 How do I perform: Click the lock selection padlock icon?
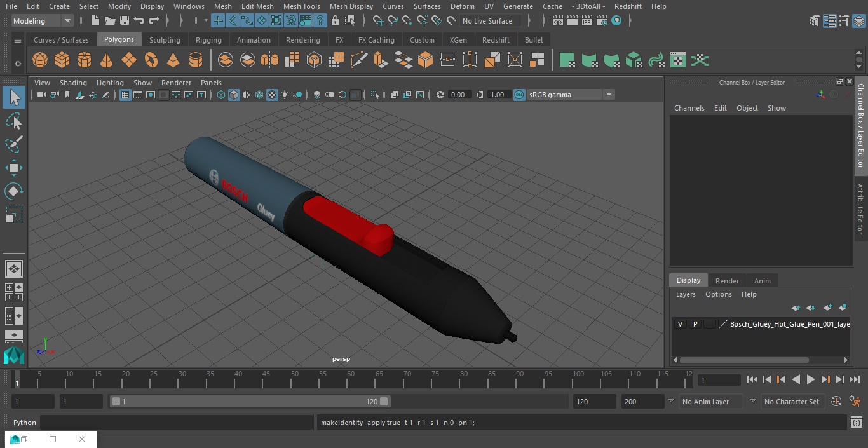point(335,21)
